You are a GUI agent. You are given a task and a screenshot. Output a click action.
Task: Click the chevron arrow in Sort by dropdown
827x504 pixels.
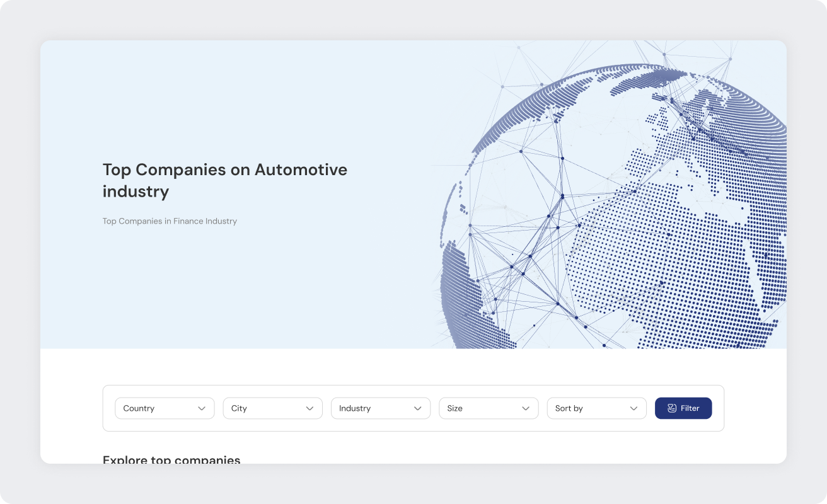pos(633,408)
